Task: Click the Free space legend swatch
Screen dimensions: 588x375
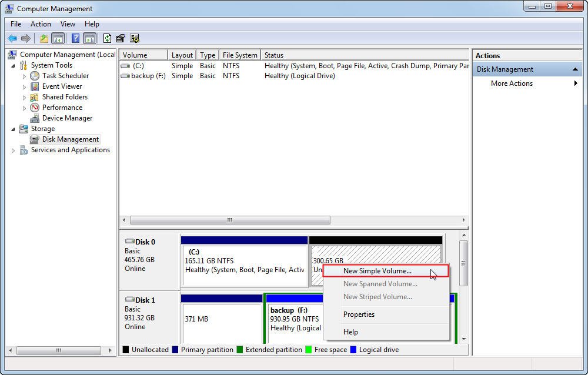Action: tap(309, 350)
